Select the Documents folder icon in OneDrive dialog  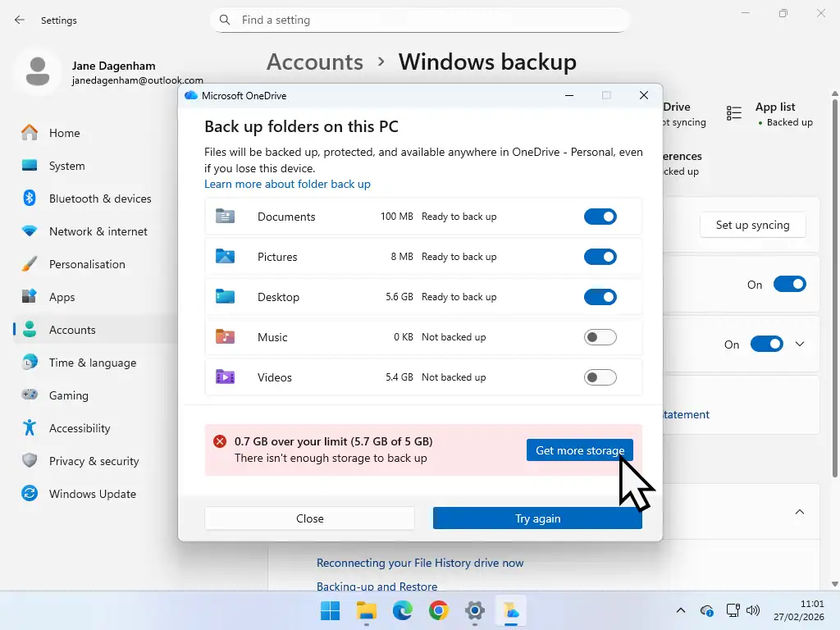224,216
